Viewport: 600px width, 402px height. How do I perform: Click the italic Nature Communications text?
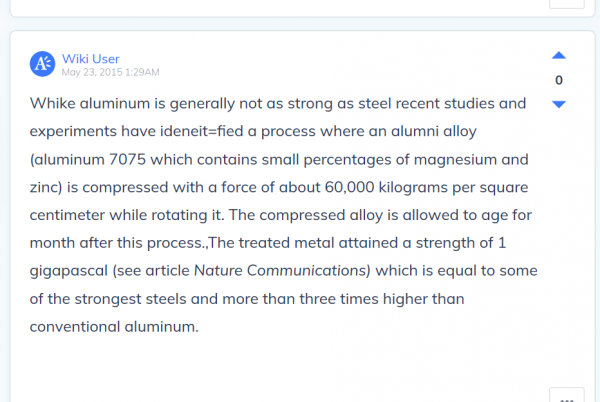pyautogui.click(x=282, y=270)
